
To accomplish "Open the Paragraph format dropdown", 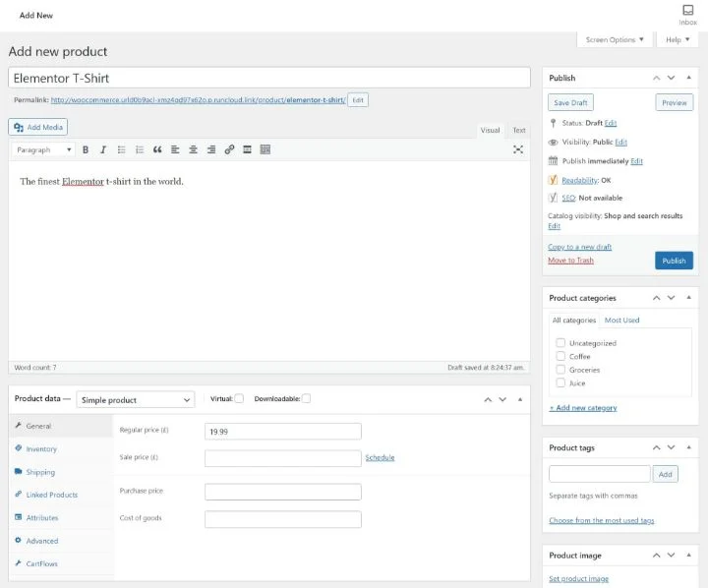I will 44,149.
